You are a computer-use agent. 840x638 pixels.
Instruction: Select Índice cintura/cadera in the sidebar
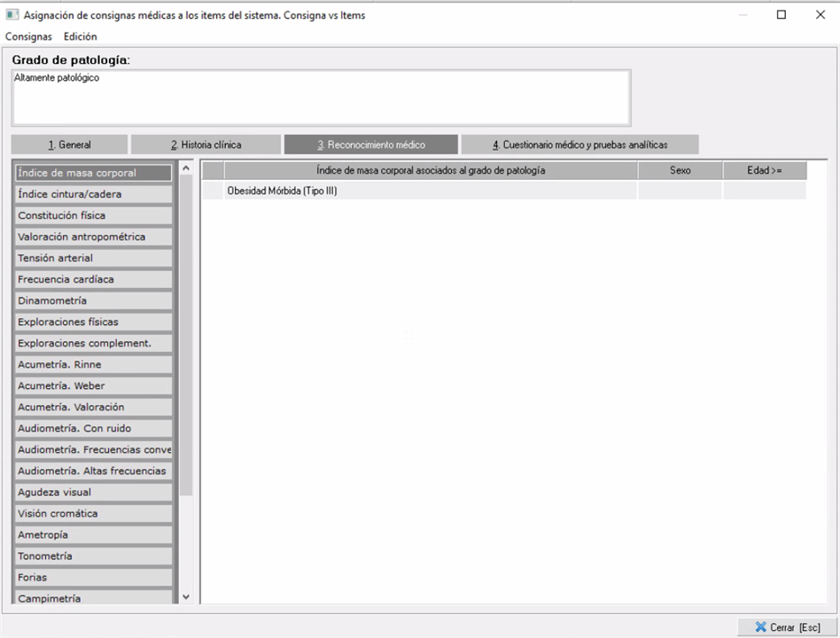pos(93,194)
